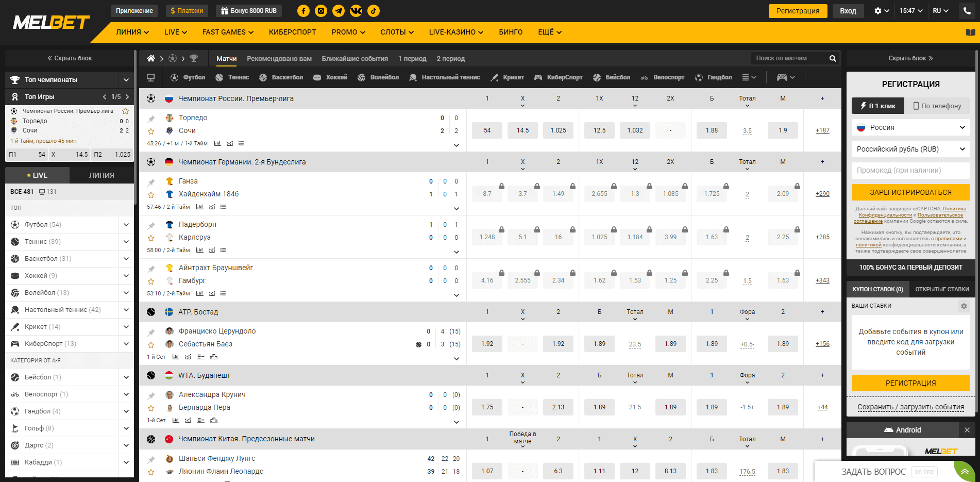Favorite the Шаньси Фенджу Лунгс match star
The width and height of the screenshot is (980, 482).
pos(151,472)
